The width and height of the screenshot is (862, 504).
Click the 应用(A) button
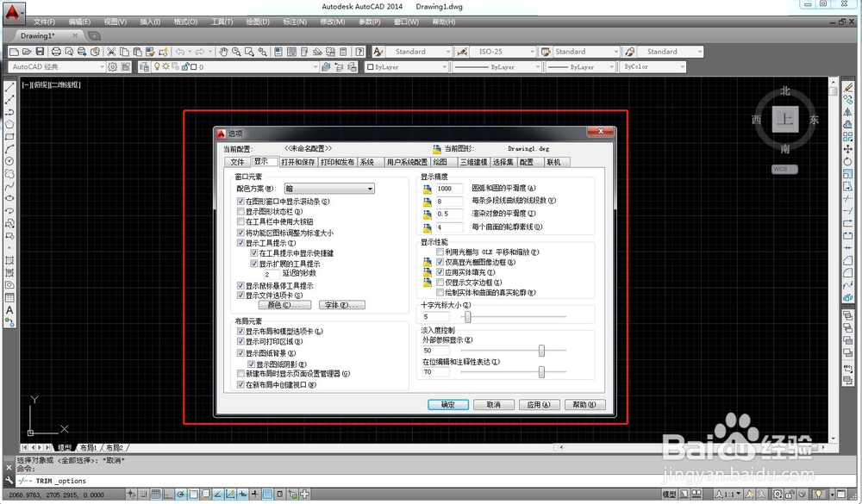[540, 405]
